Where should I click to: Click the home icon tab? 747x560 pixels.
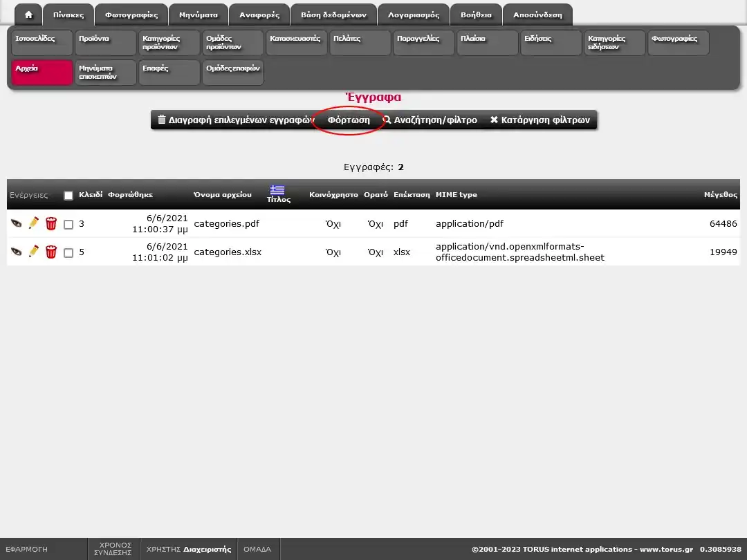point(28,15)
